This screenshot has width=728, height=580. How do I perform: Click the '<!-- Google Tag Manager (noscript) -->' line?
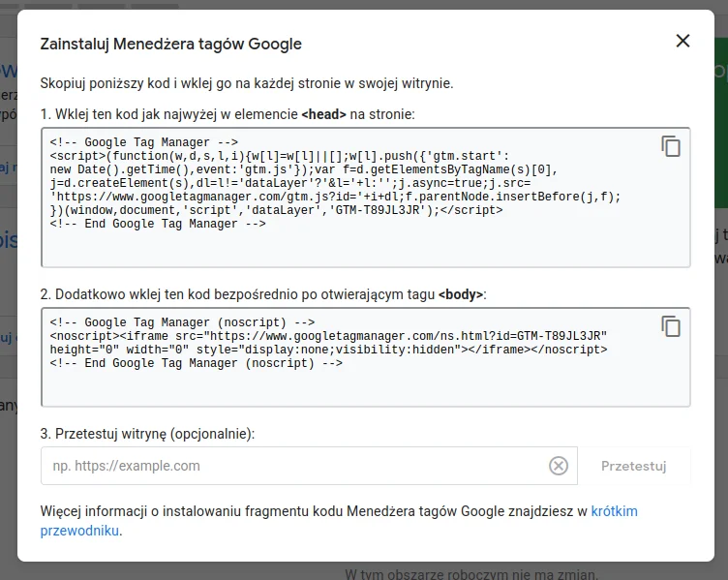(x=182, y=322)
